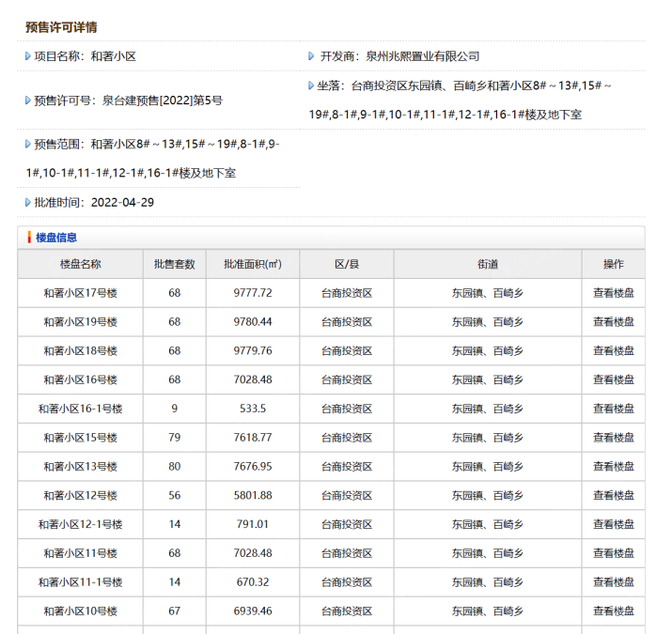This screenshot has height=634, width=672.
Task: Click the unit count 80
Action: 175,467
